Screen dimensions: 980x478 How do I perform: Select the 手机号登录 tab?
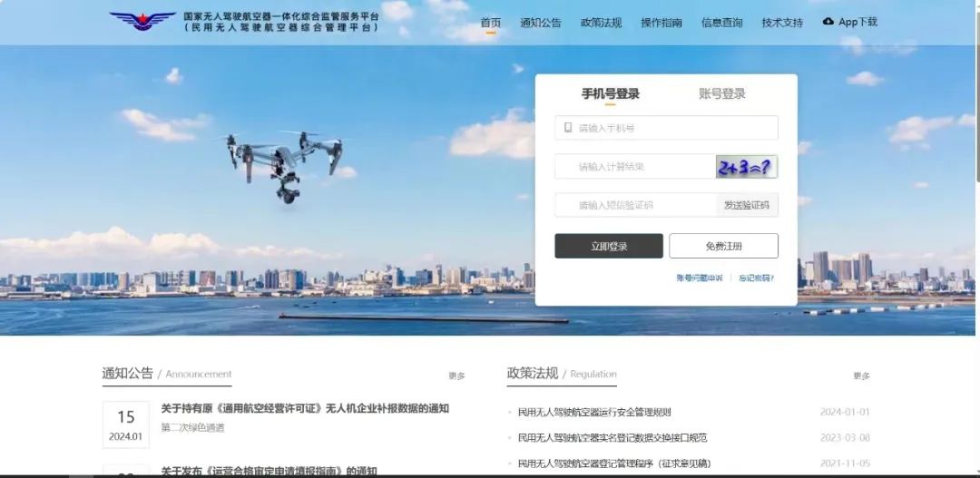click(x=610, y=94)
